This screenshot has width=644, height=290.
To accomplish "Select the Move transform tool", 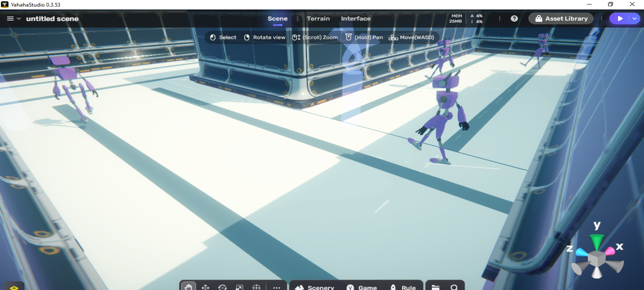I will [x=205, y=288].
